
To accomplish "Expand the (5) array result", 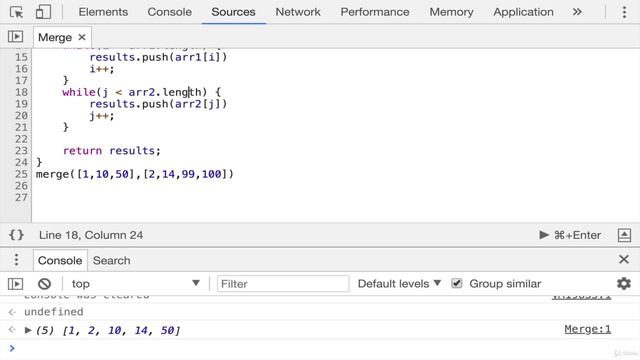I will [28, 330].
